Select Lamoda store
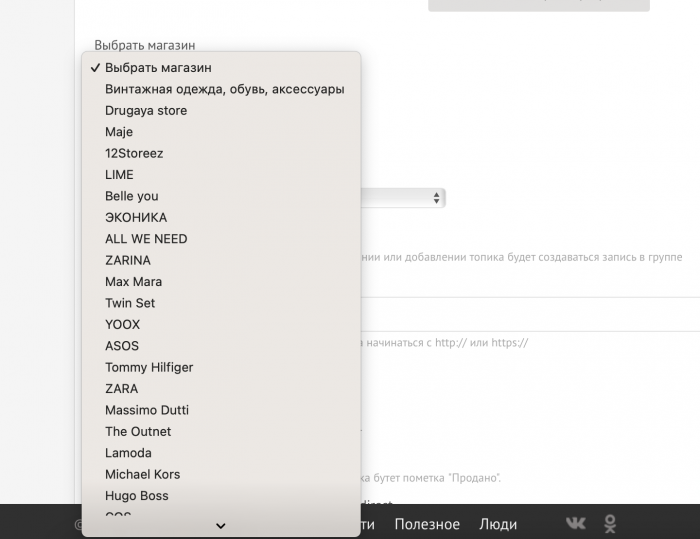Image resolution: width=700 pixels, height=539 pixels. click(x=221, y=453)
